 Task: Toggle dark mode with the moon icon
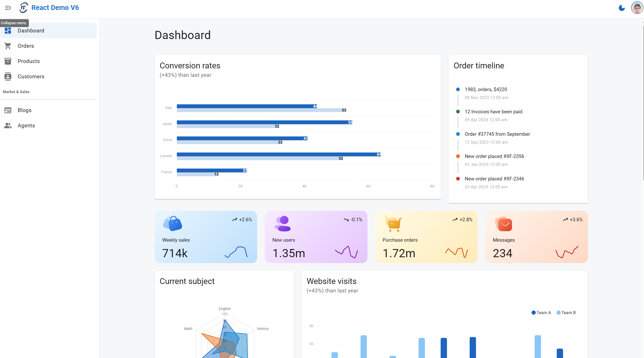point(622,8)
